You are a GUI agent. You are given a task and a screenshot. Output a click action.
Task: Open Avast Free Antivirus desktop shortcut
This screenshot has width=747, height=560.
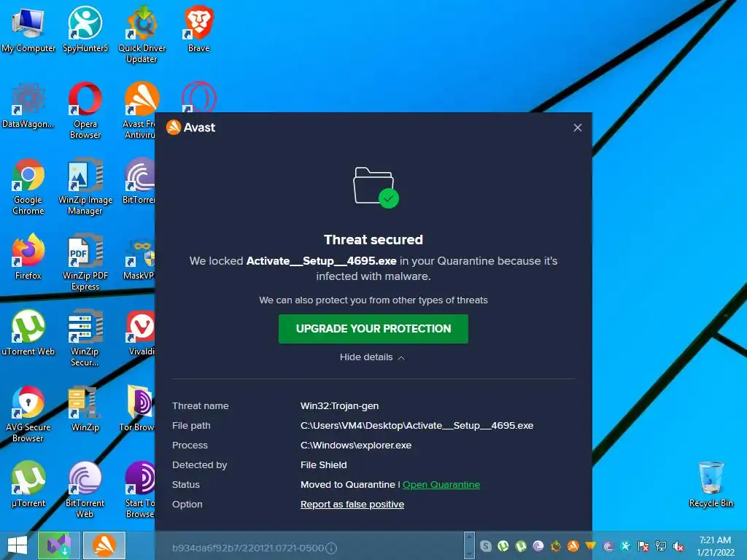(139, 111)
